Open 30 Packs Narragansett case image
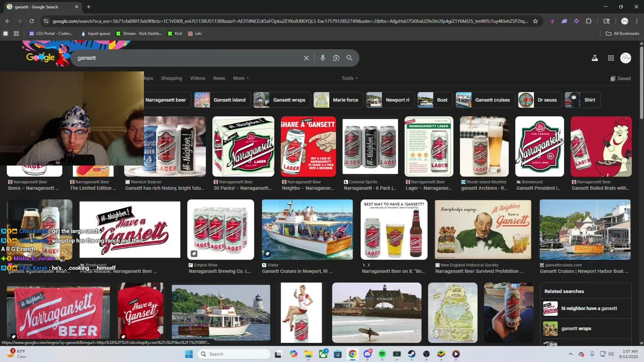Screen dimensions: 644x362 pos(243,146)
